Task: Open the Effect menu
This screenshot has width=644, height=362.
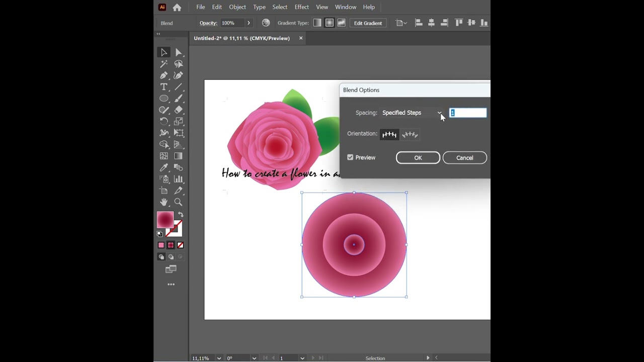Action: tap(302, 7)
